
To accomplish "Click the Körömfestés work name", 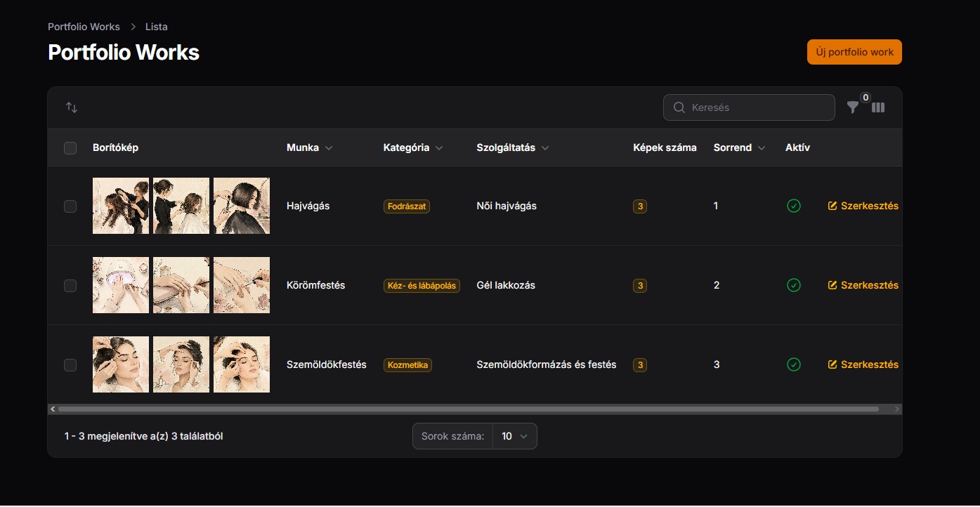I will 316,285.
